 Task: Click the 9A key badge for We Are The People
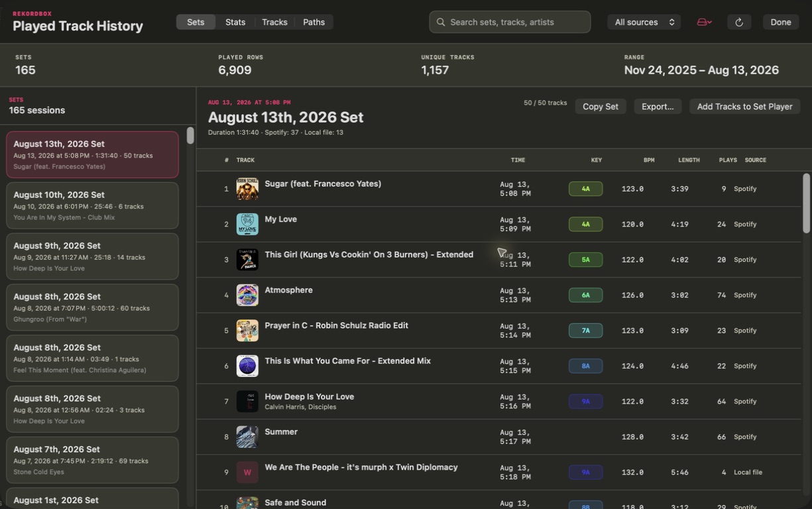(x=585, y=473)
